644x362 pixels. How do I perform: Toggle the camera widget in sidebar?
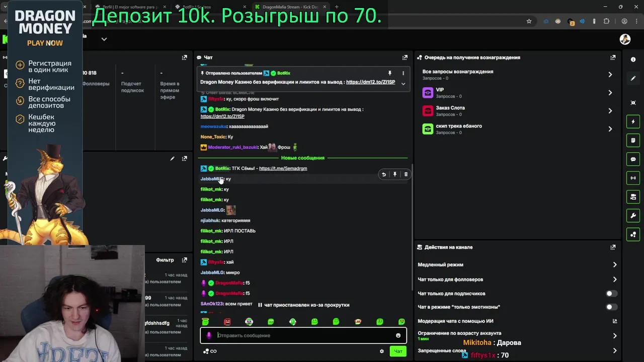coord(633,197)
